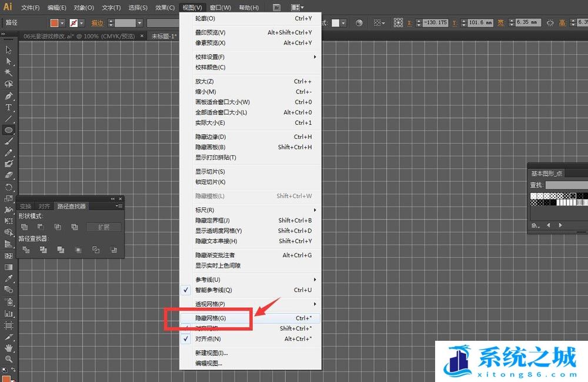The image size is (588, 382).
Task: Toggle Smart Guides (智能参考线) checkmark
Action: [213, 290]
